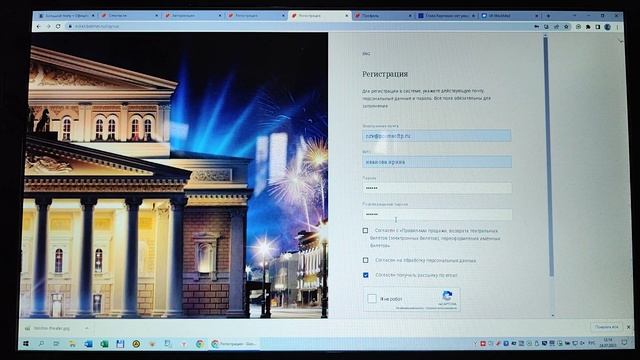640x360 pixels.
Task: Accept the ticket sales rules checkbox
Action: tap(365, 231)
